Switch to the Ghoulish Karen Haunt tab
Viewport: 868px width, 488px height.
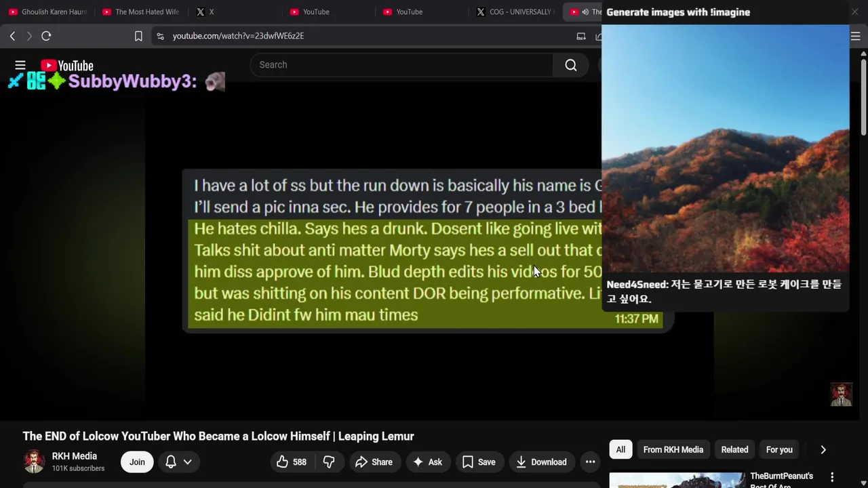click(47, 12)
